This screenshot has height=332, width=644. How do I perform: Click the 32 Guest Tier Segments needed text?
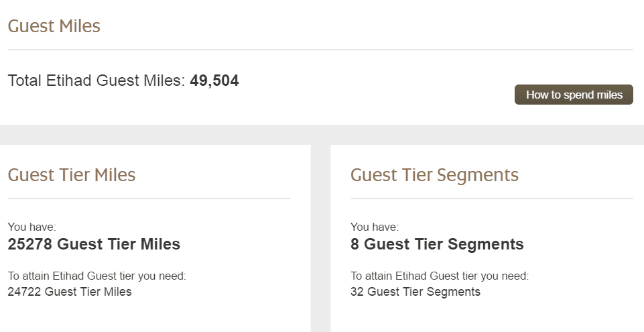pyautogui.click(x=415, y=292)
